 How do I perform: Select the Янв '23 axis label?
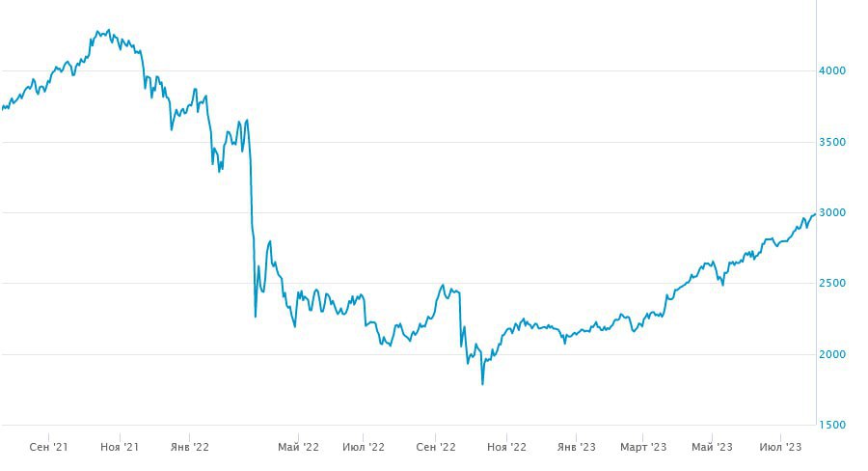tap(576, 447)
